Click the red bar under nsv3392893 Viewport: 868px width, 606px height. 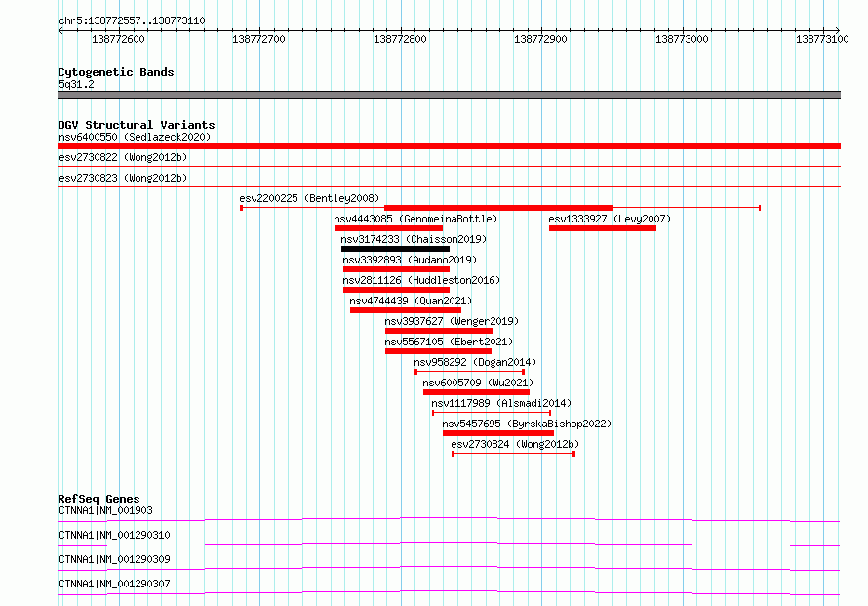click(x=396, y=269)
